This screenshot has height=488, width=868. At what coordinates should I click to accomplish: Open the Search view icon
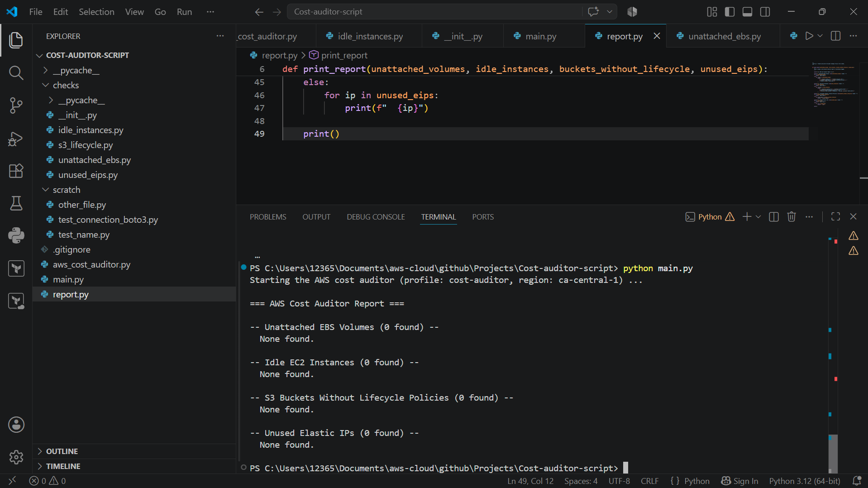16,72
